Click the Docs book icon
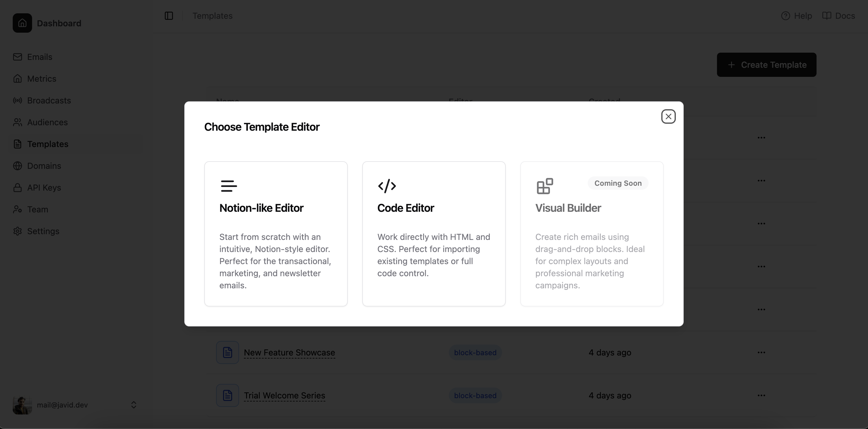Image resolution: width=868 pixels, height=429 pixels. pos(827,16)
